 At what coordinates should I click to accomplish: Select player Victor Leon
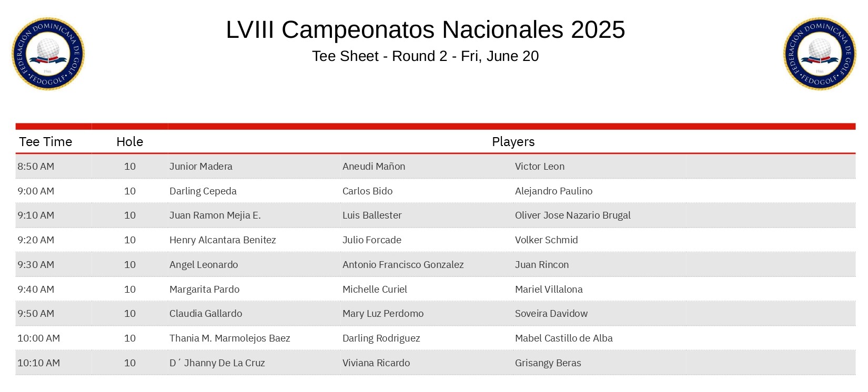(539, 167)
